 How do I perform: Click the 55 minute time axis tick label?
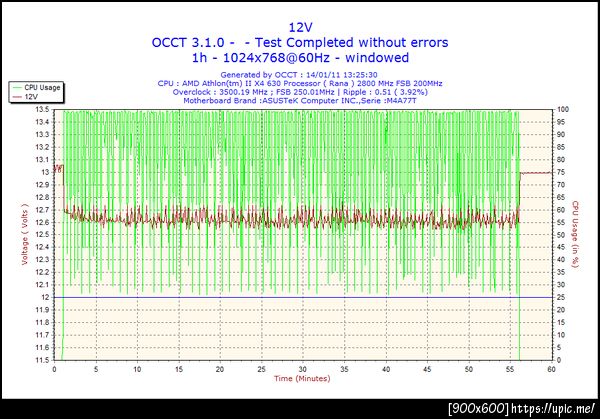tap(510, 369)
